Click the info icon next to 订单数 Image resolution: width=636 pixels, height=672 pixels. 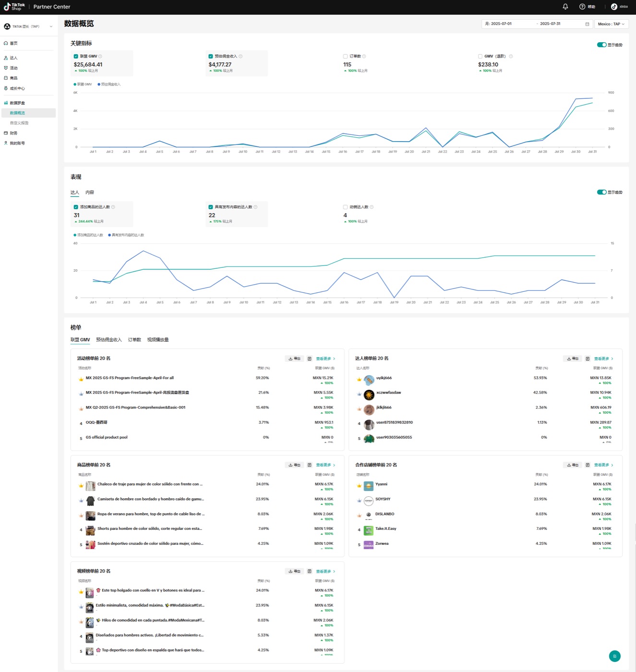364,56
